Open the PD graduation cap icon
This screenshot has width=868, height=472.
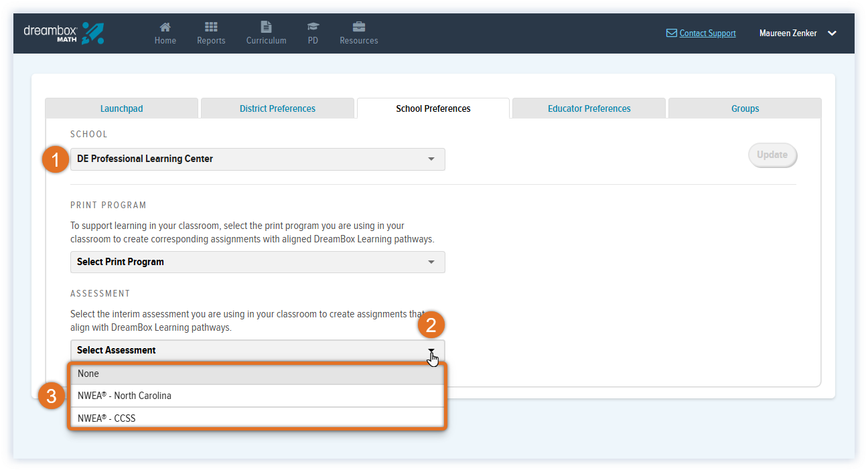pos(313,27)
